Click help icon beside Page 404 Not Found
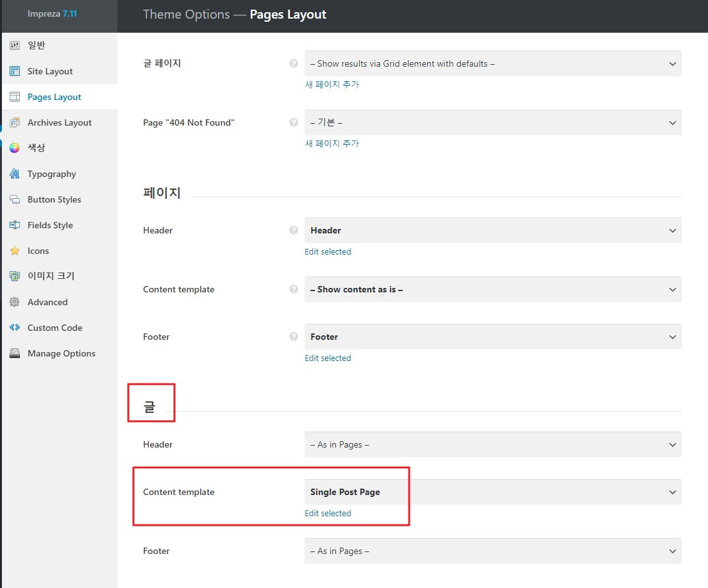Screen dimensions: 708x588 (294, 122)
